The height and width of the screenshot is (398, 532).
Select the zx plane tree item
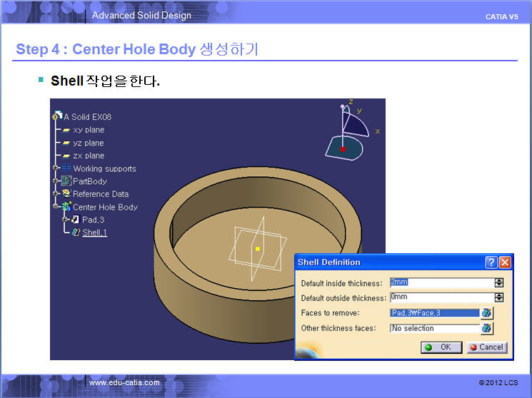(88, 155)
